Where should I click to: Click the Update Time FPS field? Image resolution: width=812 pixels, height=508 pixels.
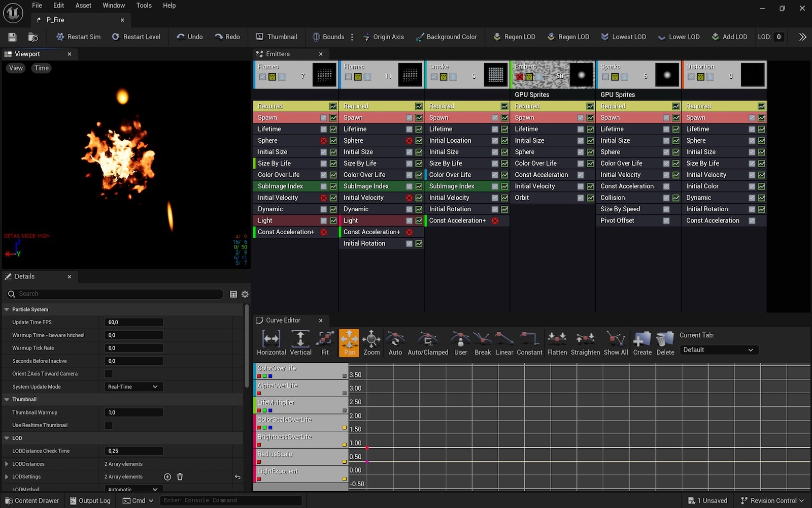[134, 322]
